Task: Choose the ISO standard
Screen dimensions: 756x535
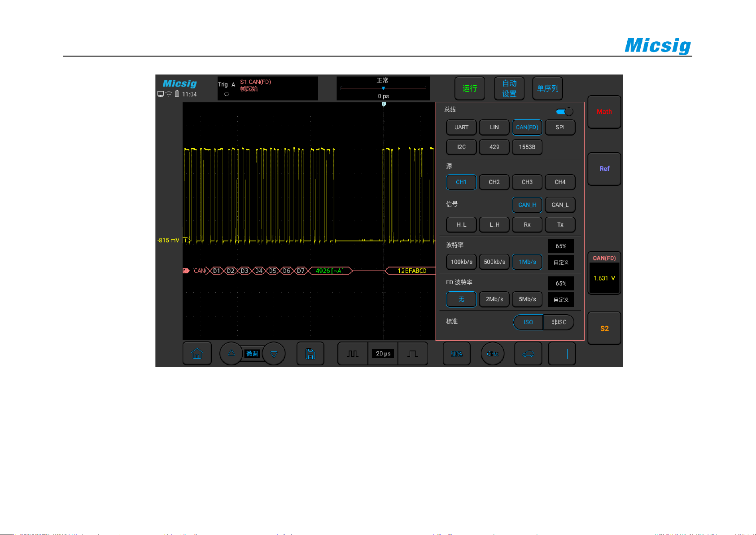Action: (528, 322)
